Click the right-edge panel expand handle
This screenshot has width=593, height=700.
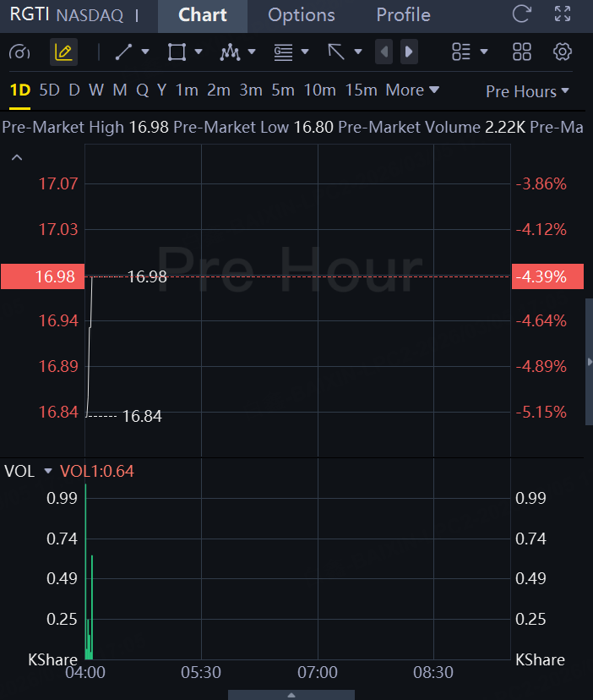(x=589, y=362)
